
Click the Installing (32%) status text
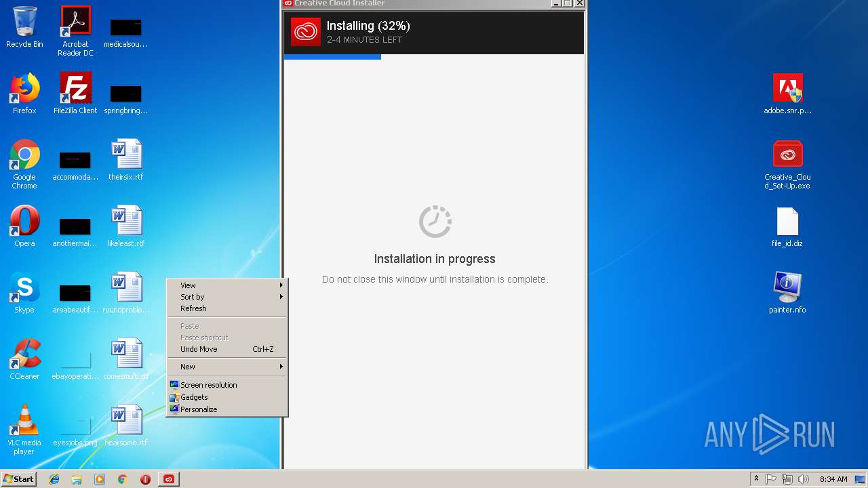point(368,26)
